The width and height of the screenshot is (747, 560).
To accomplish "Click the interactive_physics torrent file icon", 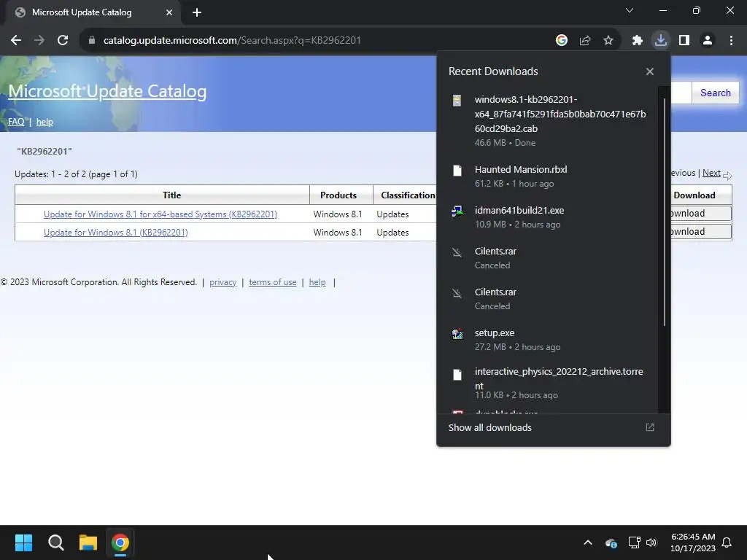I will (457, 375).
